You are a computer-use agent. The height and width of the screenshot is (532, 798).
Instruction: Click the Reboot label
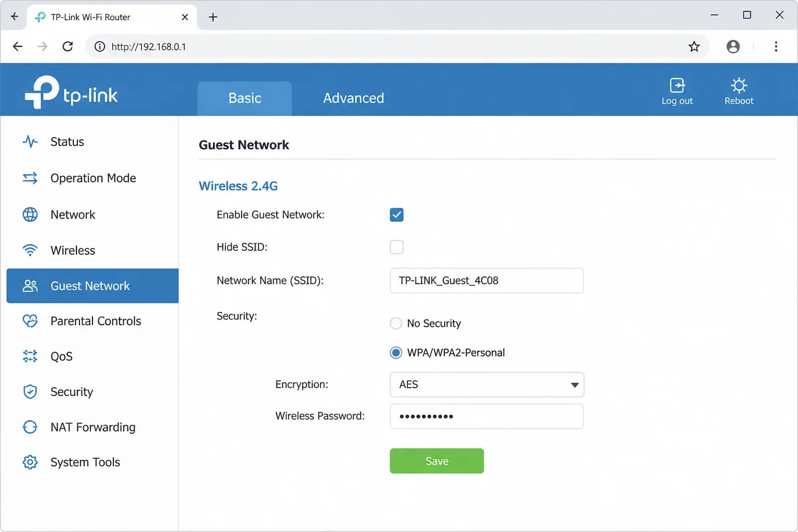pyautogui.click(x=739, y=101)
